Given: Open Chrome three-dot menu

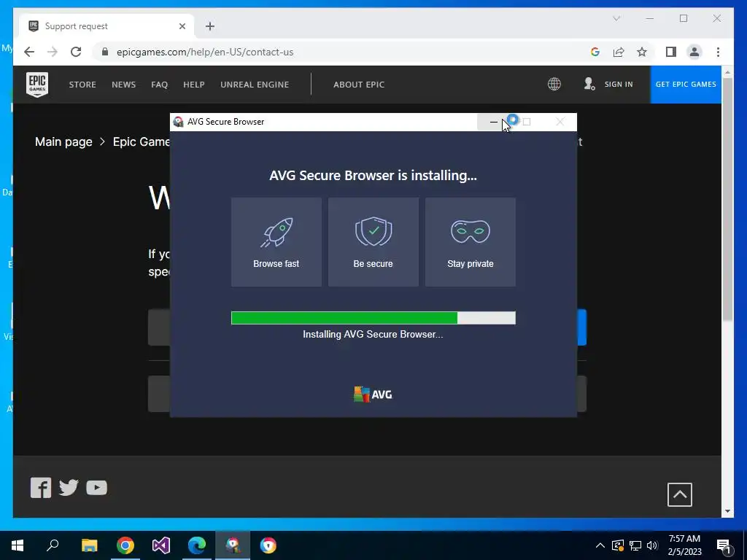Looking at the screenshot, I should [x=718, y=52].
